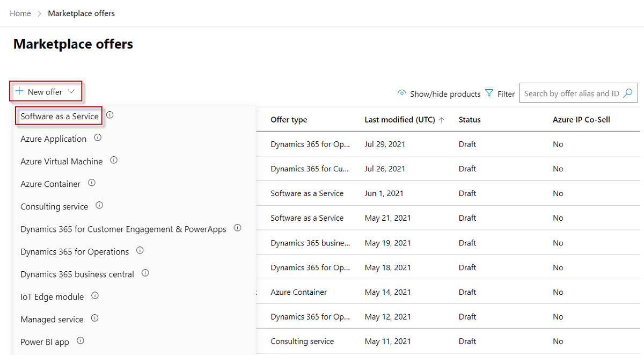
Task: Open the Filter options
Action: (x=500, y=93)
